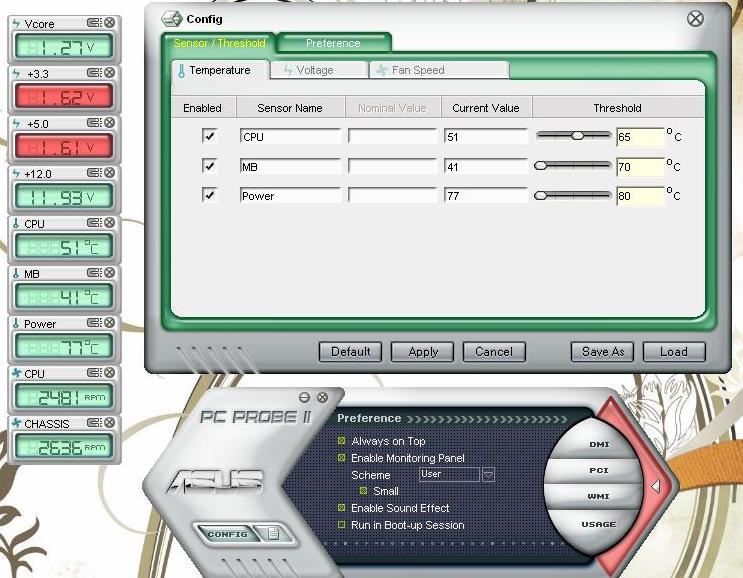Click the Apply button
Image resolution: width=743 pixels, height=578 pixels.
pos(423,352)
